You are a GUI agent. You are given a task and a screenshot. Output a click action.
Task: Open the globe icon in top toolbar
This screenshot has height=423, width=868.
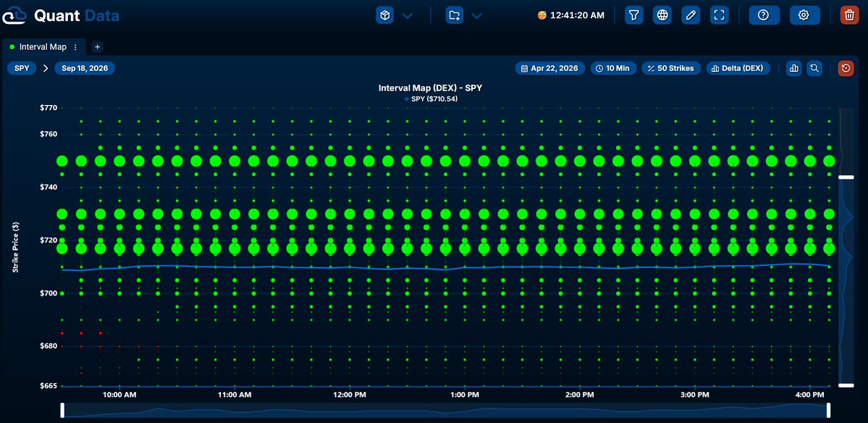662,15
